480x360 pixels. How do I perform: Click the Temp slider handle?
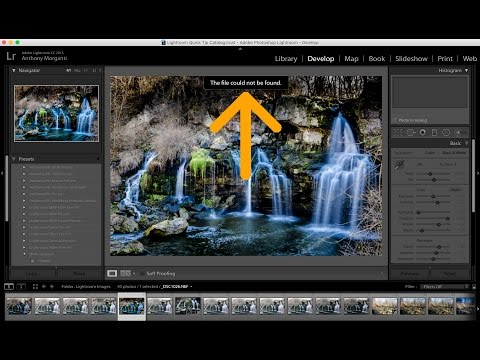[430, 174]
